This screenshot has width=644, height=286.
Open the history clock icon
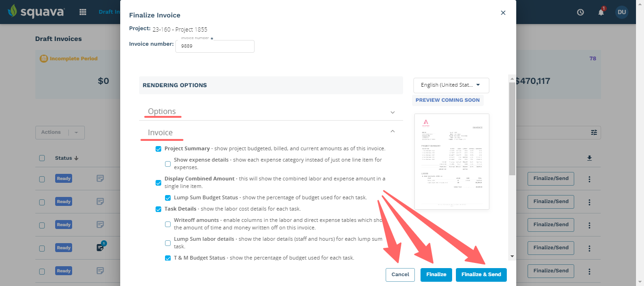pyautogui.click(x=580, y=12)
